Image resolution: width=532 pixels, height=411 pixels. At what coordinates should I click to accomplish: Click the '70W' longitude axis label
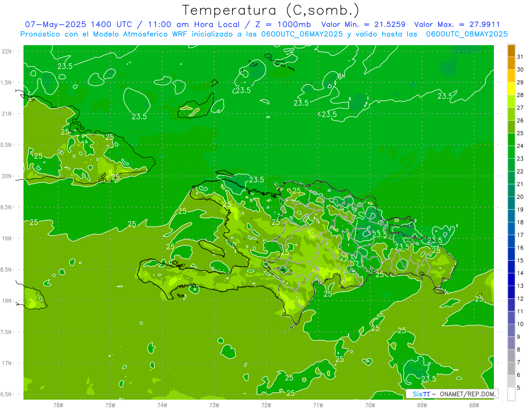[370, 405]
